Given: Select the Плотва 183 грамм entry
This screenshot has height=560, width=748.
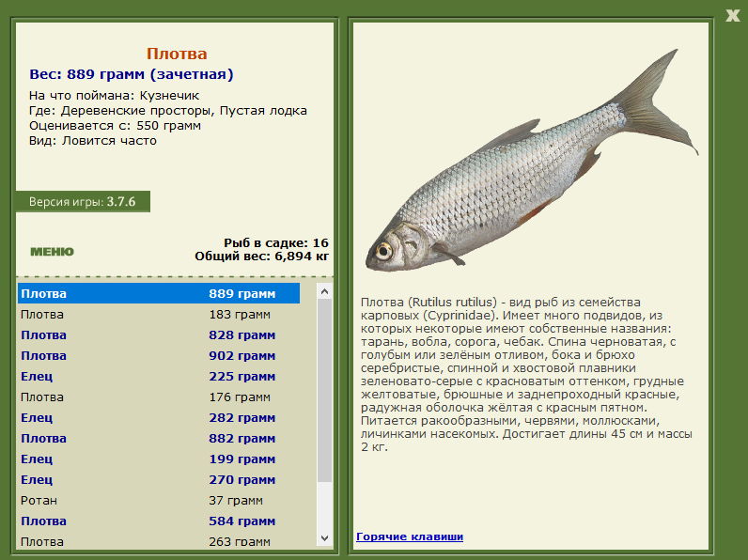Looking at the screenshot, I should click(x=159, y=315).
